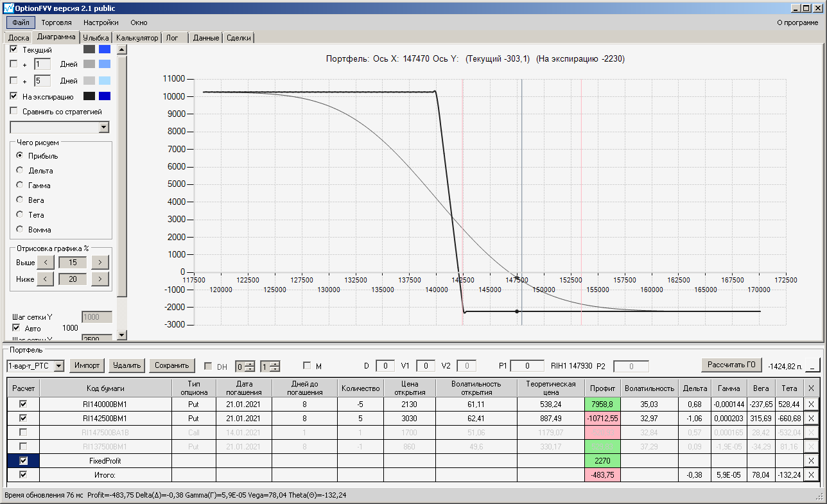Viewport: 827px width, 504px height.
Task: Uncheck Расчет for the RI140000BM1 row
Action: point(24,404)
